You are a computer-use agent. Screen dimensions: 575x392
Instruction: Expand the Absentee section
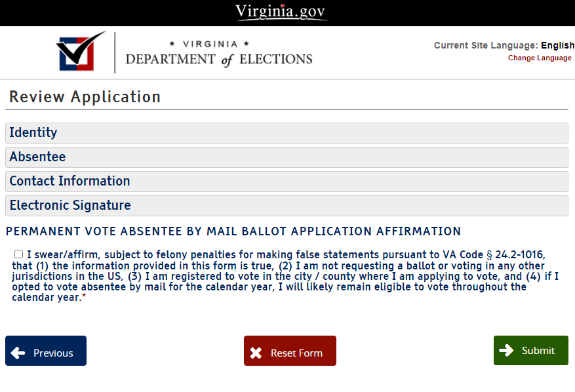tap(287, 157)
